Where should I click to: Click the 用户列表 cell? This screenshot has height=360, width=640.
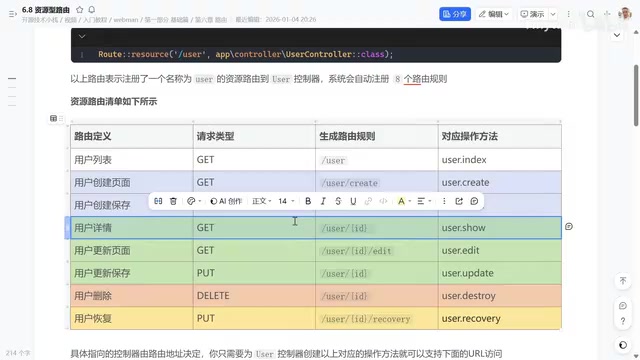(x=131, y=160)
